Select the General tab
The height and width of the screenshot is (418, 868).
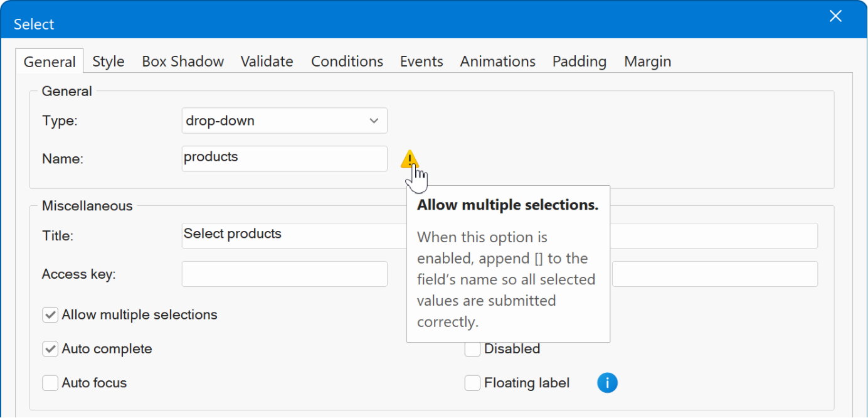[x=50, y=62]
